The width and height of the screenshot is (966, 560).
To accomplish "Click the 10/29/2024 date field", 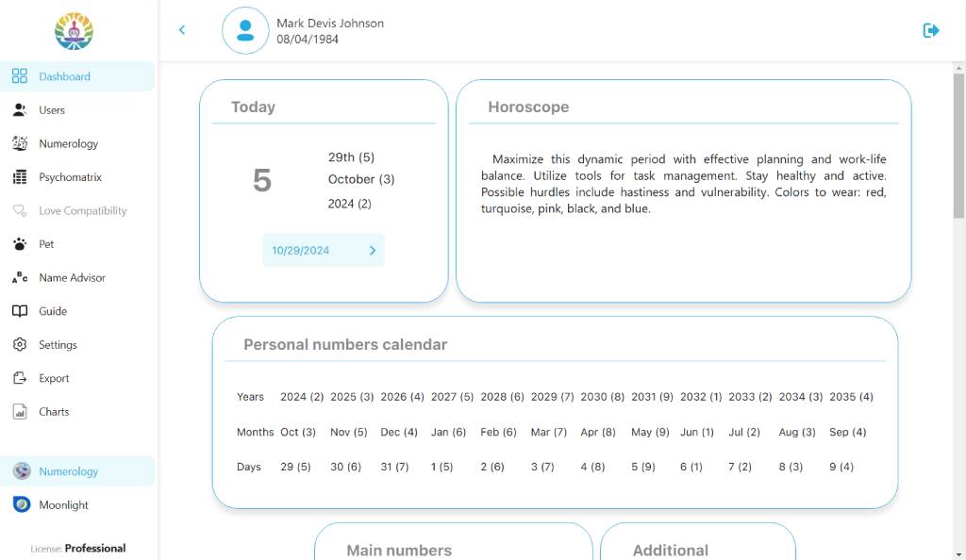I will click(x=323, y=251).
